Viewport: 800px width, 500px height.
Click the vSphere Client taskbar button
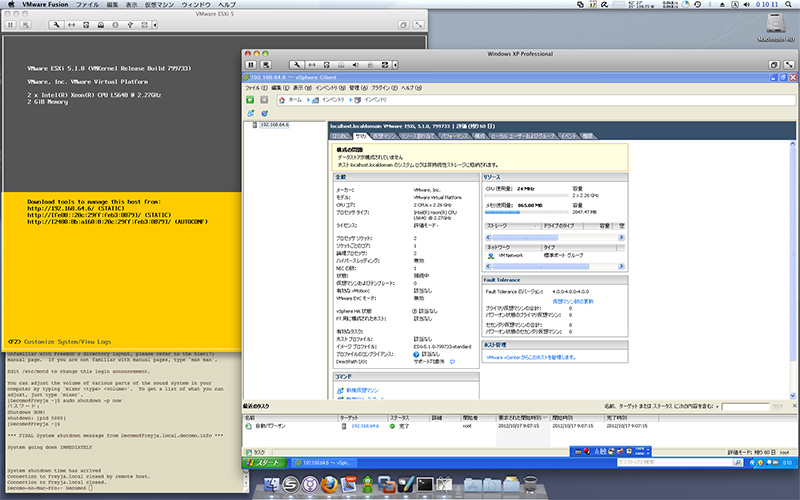click(322, 464)
